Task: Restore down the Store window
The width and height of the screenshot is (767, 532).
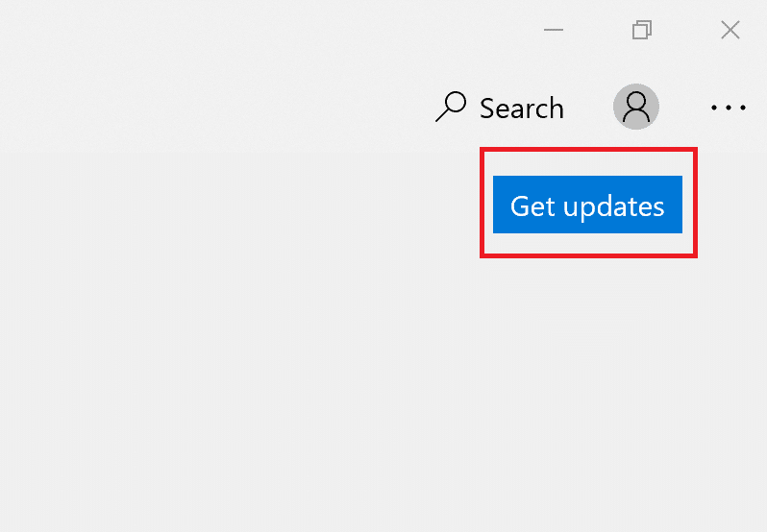Action: coord(641,31)
